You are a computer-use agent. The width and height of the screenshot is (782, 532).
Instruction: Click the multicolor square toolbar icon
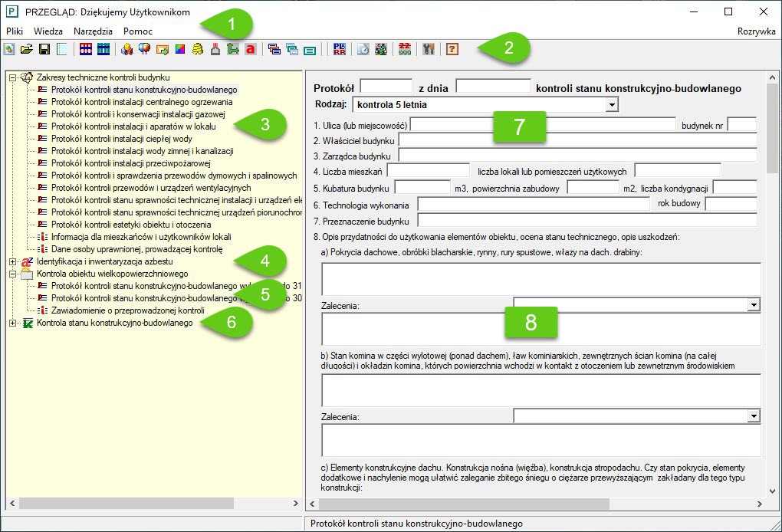[179, 49]
